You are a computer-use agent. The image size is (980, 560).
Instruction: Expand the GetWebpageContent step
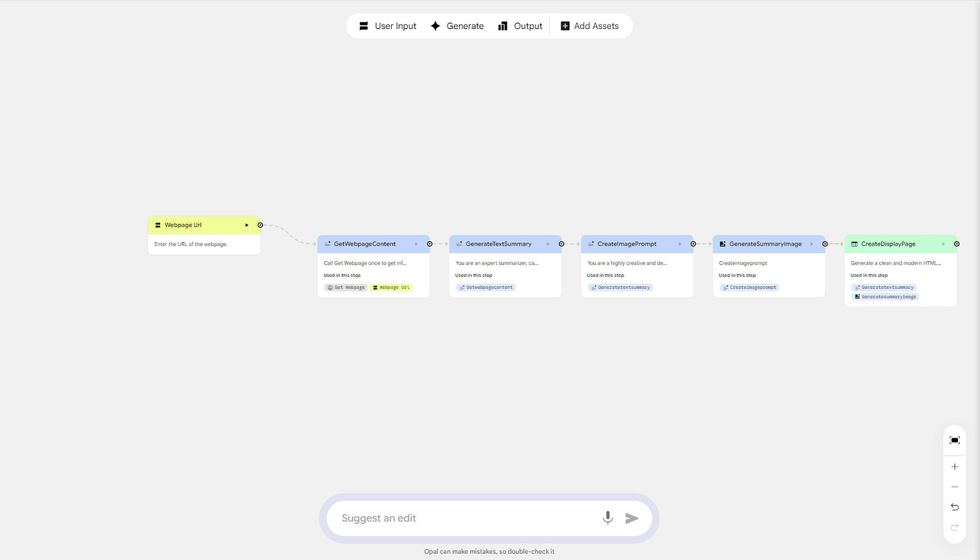click(416, 244)
